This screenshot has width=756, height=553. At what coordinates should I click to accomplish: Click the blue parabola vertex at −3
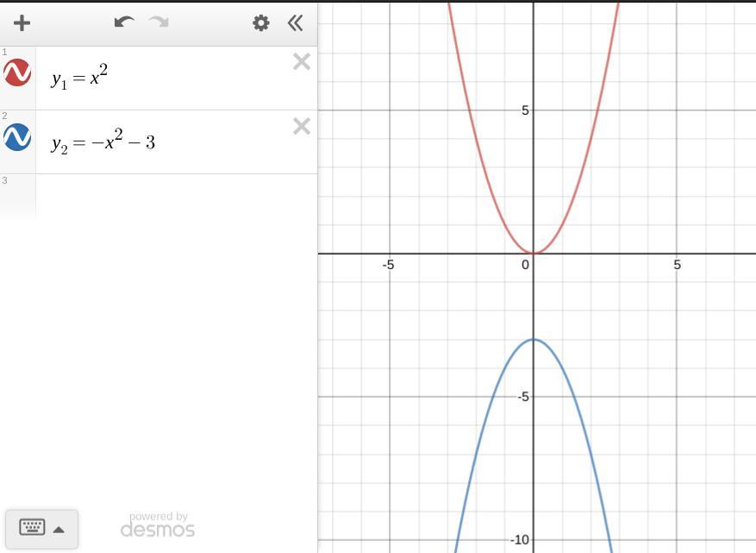(534, 340)
